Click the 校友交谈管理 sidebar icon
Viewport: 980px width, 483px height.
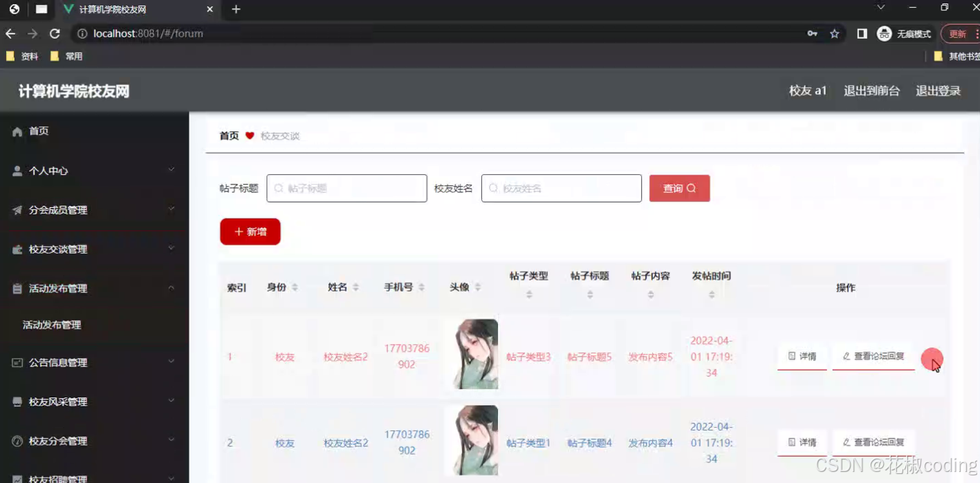point(17,249)
